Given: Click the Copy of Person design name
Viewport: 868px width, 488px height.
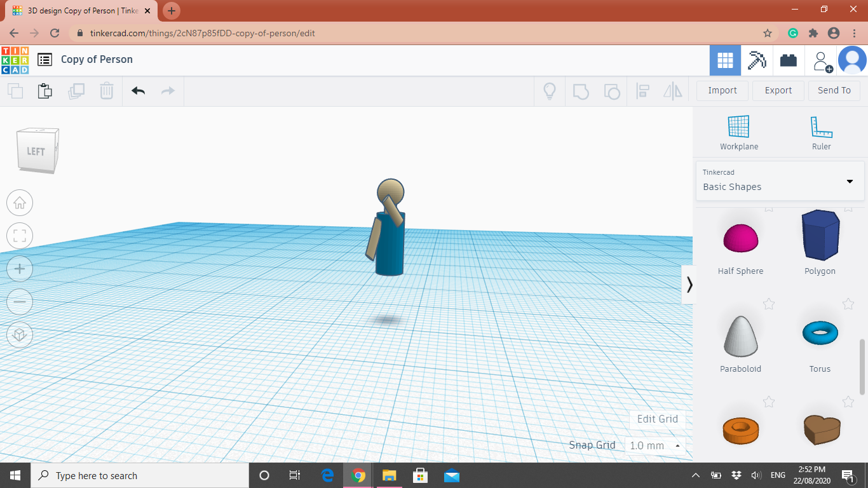Looking at the screenshot, I should pyautogui.click(x=97, y=59).
